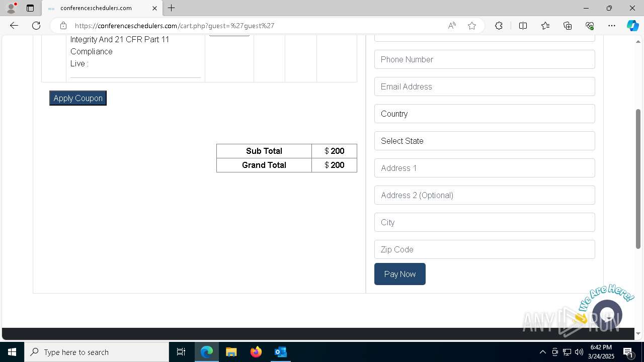Open Browser essentials heart icon
644x362 pixels.
point(590,26)
